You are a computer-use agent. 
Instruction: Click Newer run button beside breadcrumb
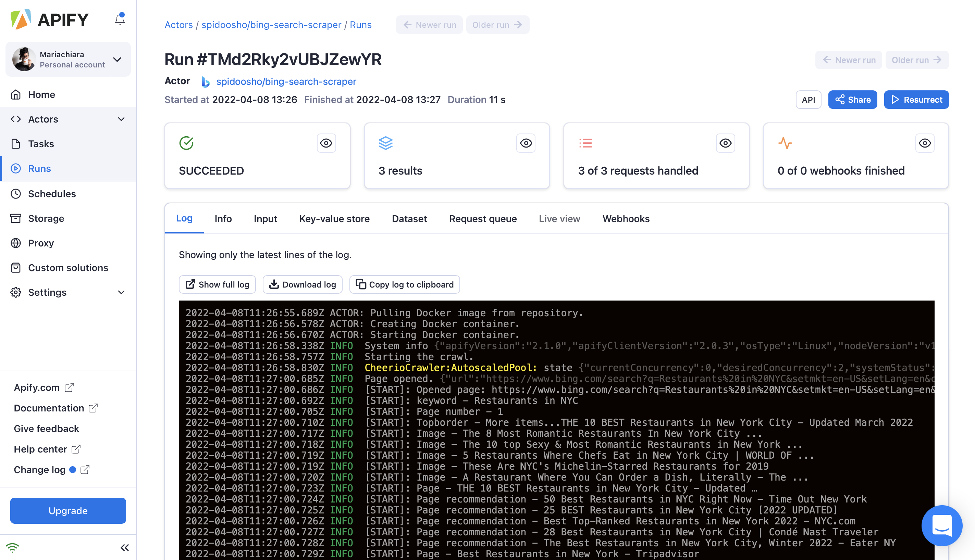(x=429, y=25)
